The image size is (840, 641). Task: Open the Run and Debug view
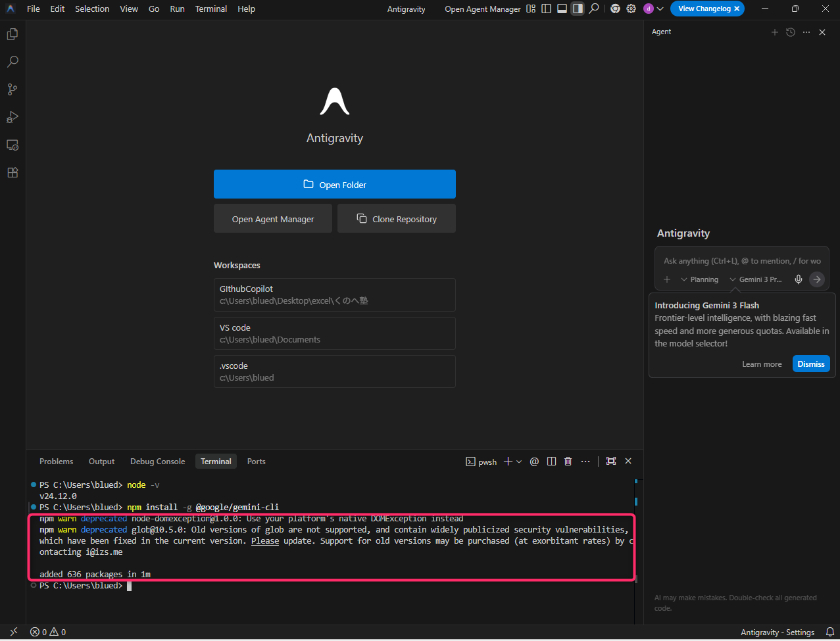(12, 117)
